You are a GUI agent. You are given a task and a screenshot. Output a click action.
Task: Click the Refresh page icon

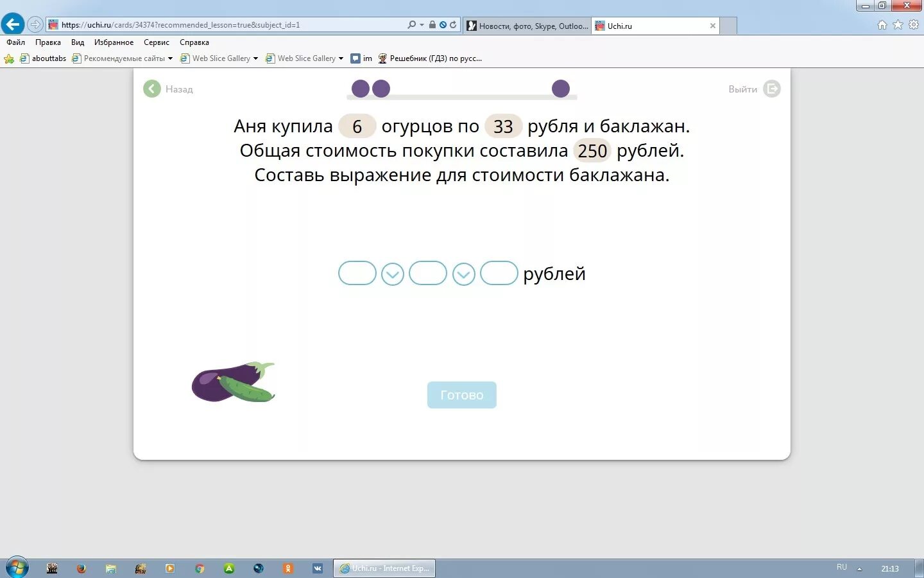(x=453, y=25)
